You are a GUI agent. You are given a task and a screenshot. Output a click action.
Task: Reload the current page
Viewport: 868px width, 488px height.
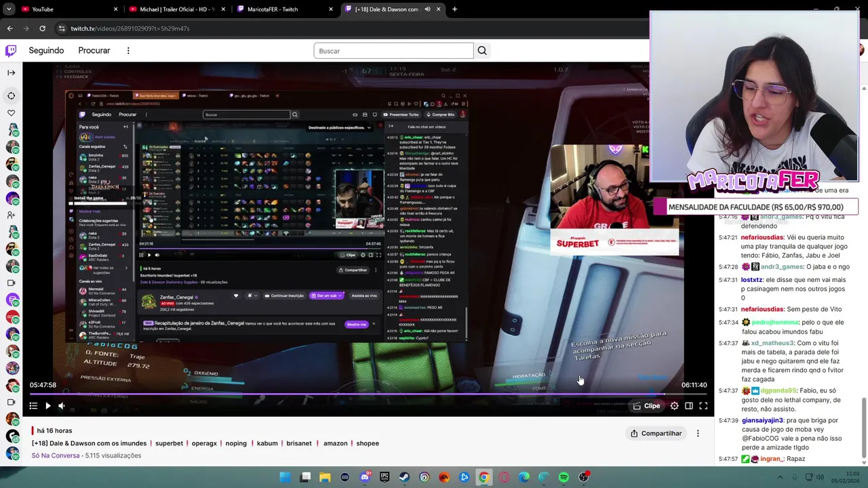42,28
